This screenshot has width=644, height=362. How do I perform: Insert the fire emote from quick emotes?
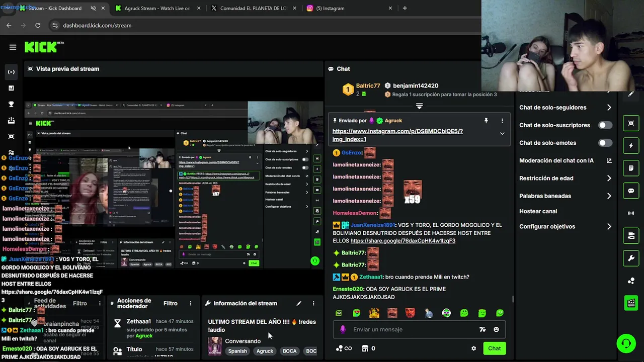click(374, 313)
